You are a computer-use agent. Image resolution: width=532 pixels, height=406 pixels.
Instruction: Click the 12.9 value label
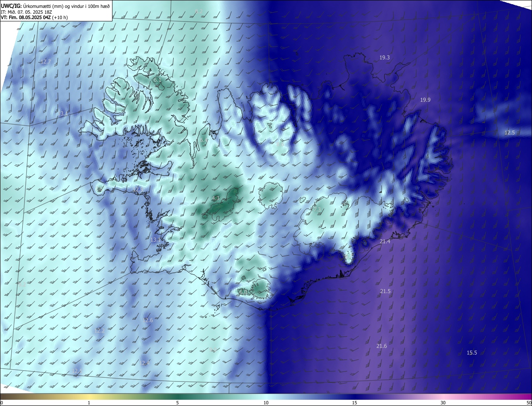(x=138, y=189)
